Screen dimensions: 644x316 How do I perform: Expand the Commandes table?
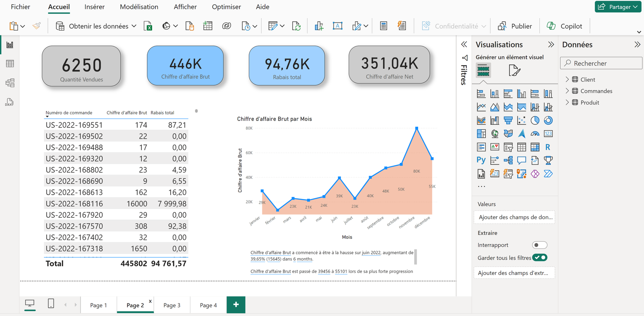tap(567, 91)
